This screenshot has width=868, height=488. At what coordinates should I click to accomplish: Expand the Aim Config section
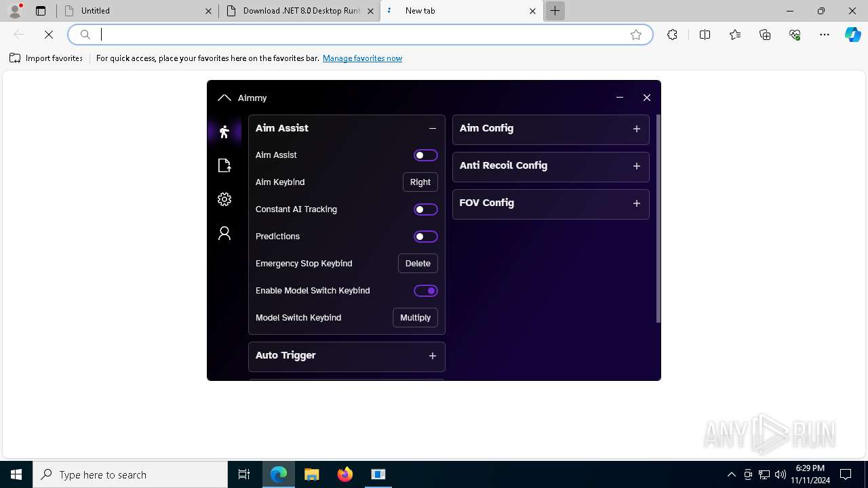637,129
